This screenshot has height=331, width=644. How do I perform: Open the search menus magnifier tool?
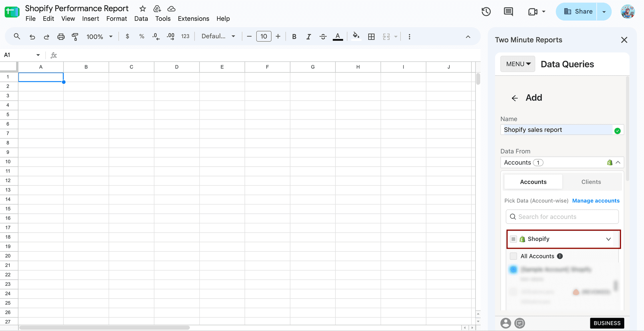[x=17, y=37]
